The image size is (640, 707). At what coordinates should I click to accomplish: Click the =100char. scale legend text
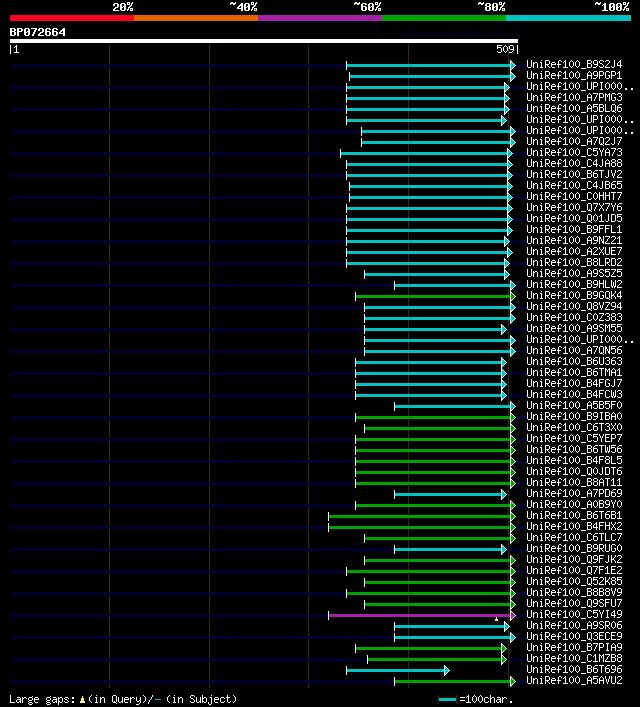[486, 700]
